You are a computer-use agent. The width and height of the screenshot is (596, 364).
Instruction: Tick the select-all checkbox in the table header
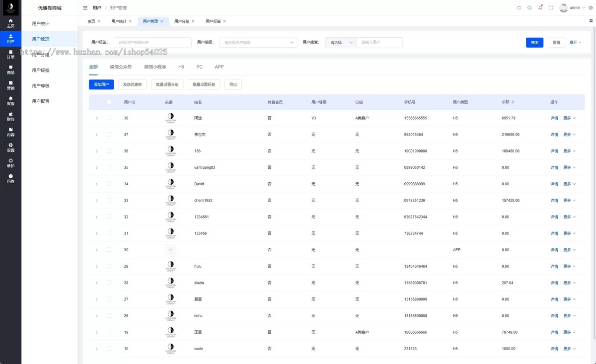pyautogui.click(x=109, y=102)
